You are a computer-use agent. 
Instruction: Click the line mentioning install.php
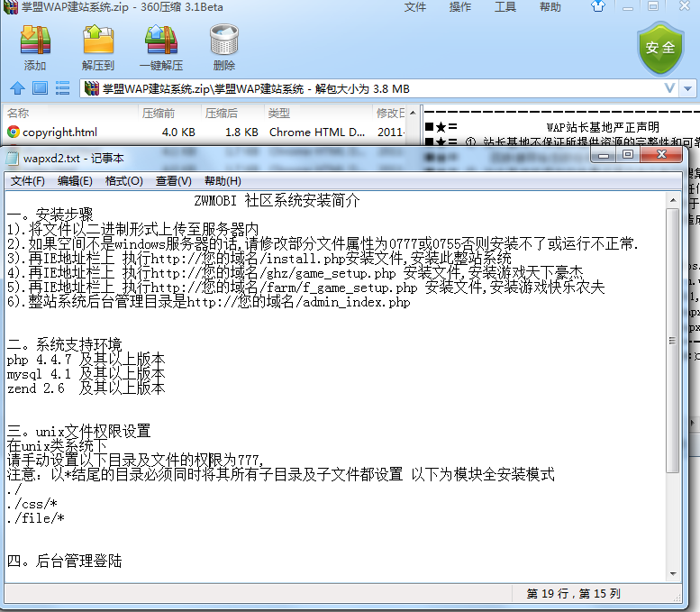click(259, 259)
